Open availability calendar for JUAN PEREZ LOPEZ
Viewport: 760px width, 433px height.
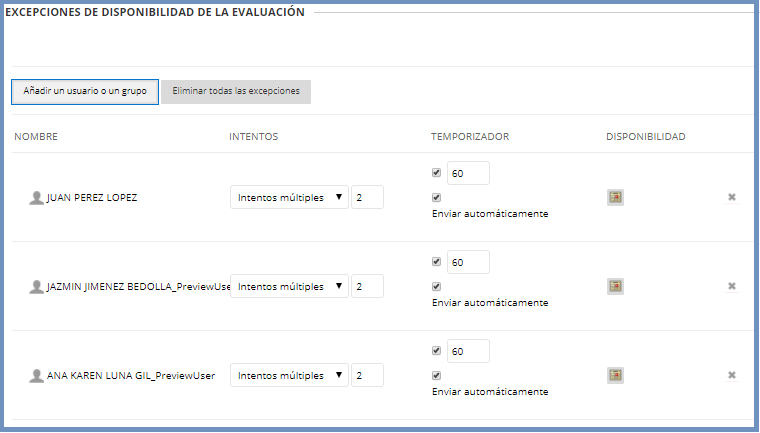point(615,197)
